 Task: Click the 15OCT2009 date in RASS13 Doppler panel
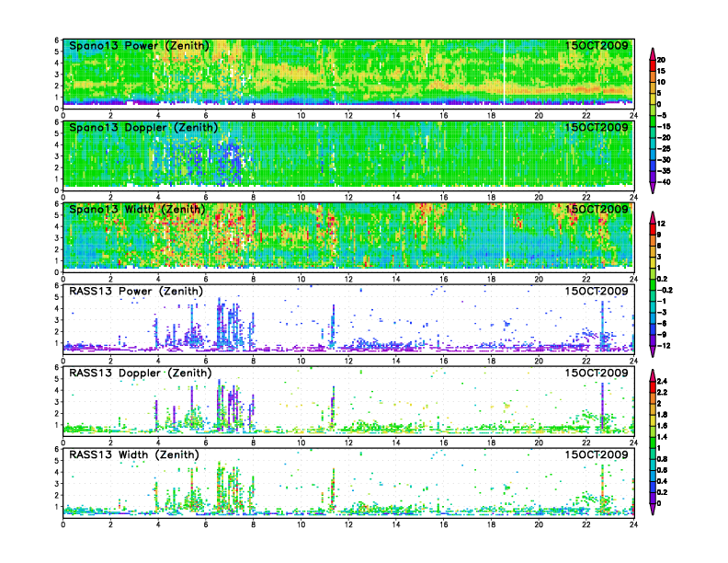point(597,373)
